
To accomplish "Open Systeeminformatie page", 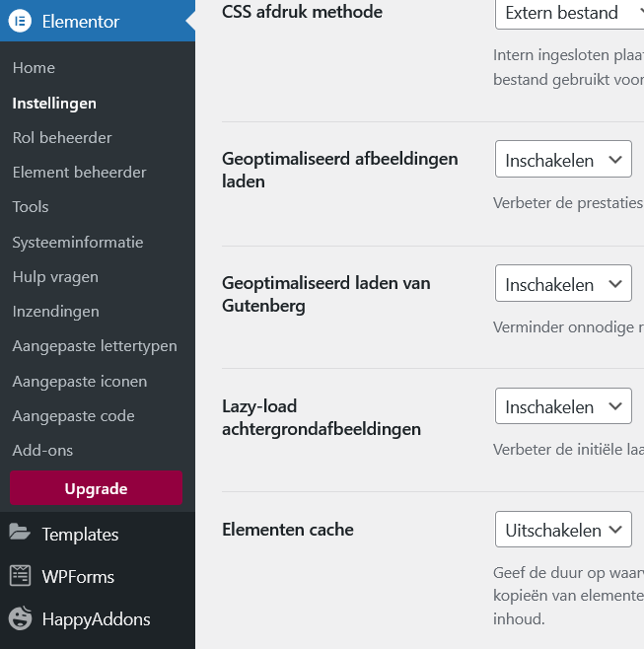I will pyautogui.click(x=78, y=242).
